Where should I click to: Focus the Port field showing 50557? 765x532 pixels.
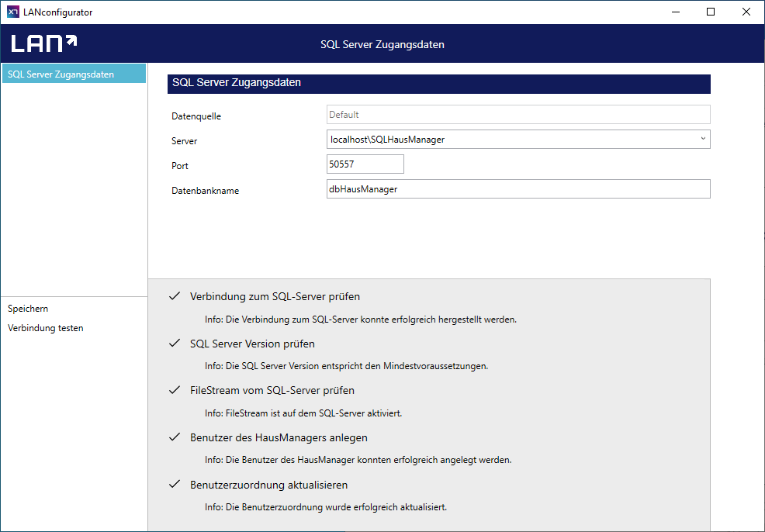365,164
